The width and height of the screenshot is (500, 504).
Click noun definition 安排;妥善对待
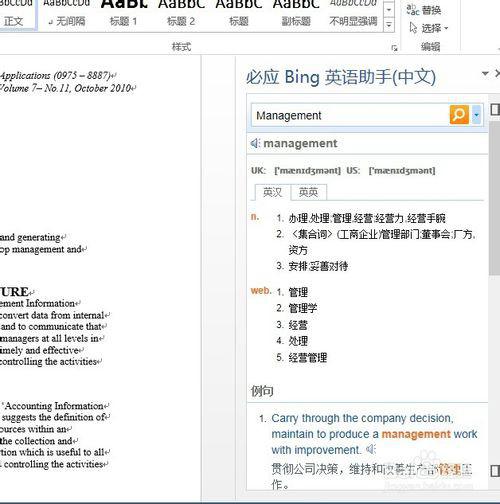(318, 266)
